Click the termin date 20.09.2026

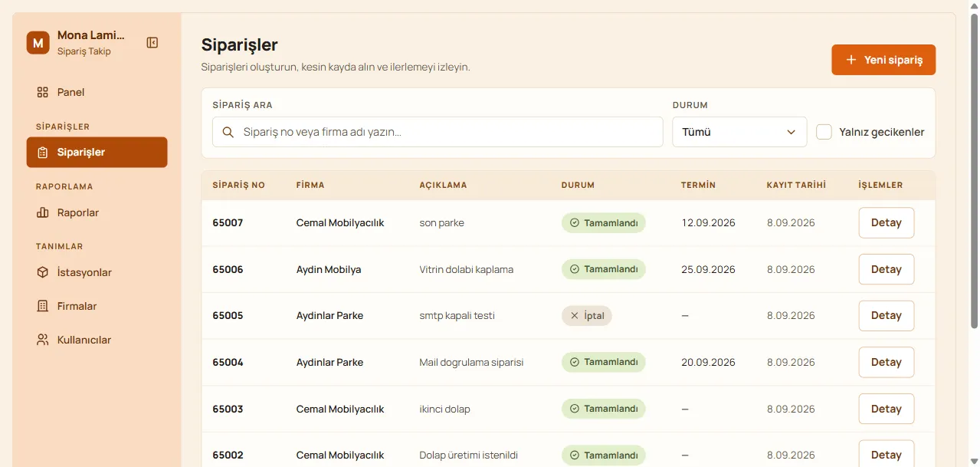(x=708, y=362)
